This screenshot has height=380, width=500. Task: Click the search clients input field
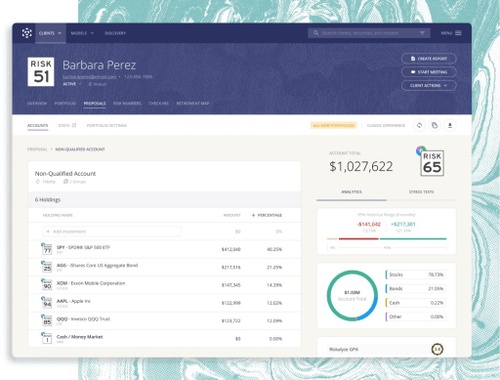click(369, 33)
